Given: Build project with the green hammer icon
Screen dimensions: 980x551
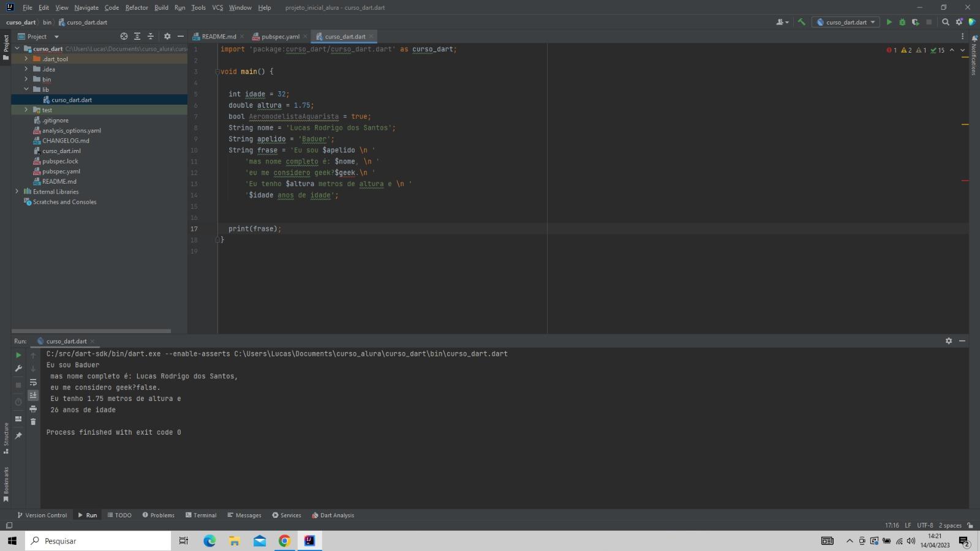Looking at the screenshot, I should pos(801,22).
